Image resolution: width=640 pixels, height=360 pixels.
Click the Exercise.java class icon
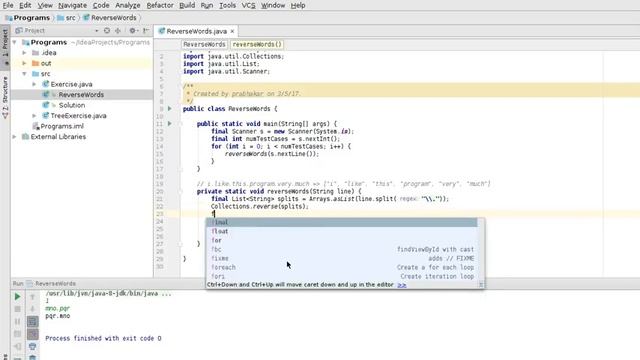[x=46, y=84]
